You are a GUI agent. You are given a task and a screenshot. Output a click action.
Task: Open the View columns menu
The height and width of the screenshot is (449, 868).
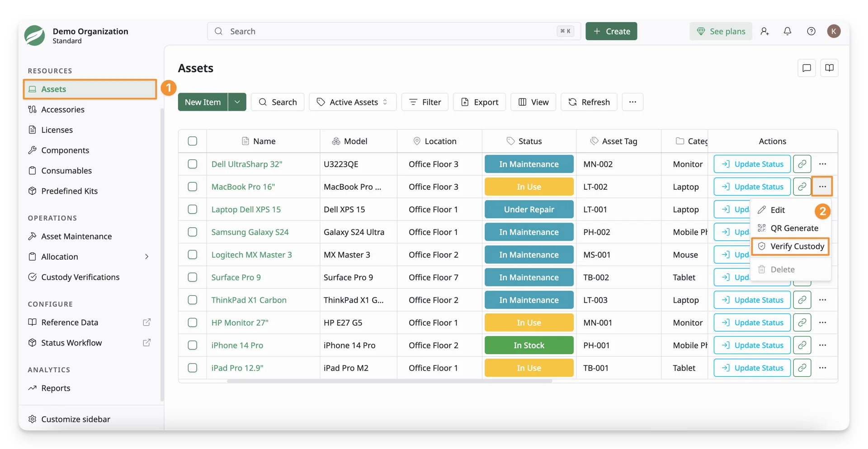(x=533, y=102)
